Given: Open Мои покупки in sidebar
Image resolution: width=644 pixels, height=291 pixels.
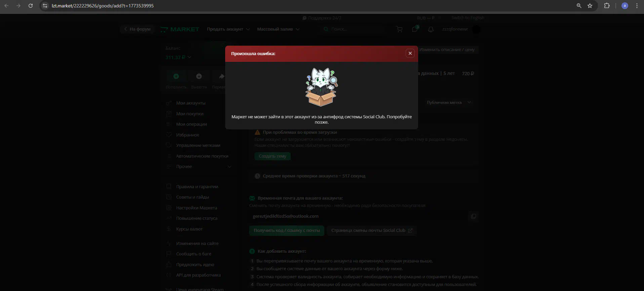Looking at the screenshot, I should 190,114.
